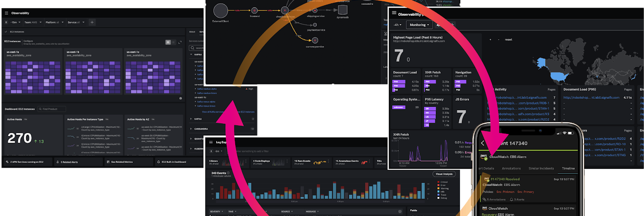The width and height of the screenshot is (644, 216).
Task: Open SEVERITY column dropdown in log table
Action: (216, 211)
